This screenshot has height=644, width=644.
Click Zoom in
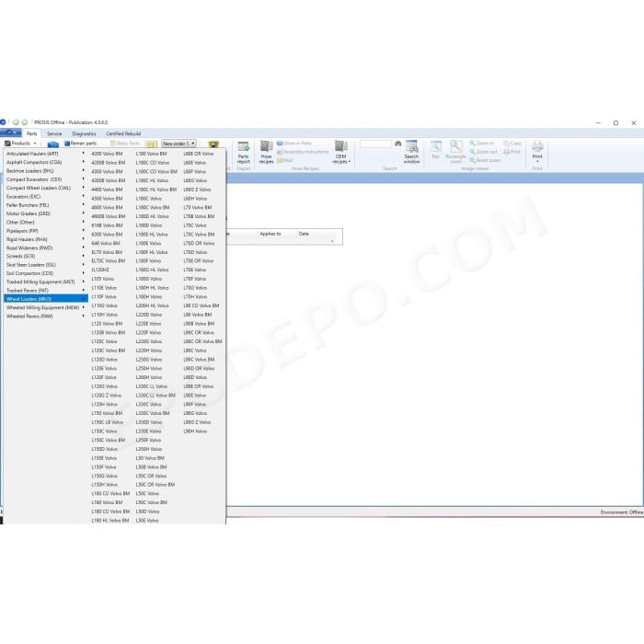pyautogui.click(x=482, y=144)
